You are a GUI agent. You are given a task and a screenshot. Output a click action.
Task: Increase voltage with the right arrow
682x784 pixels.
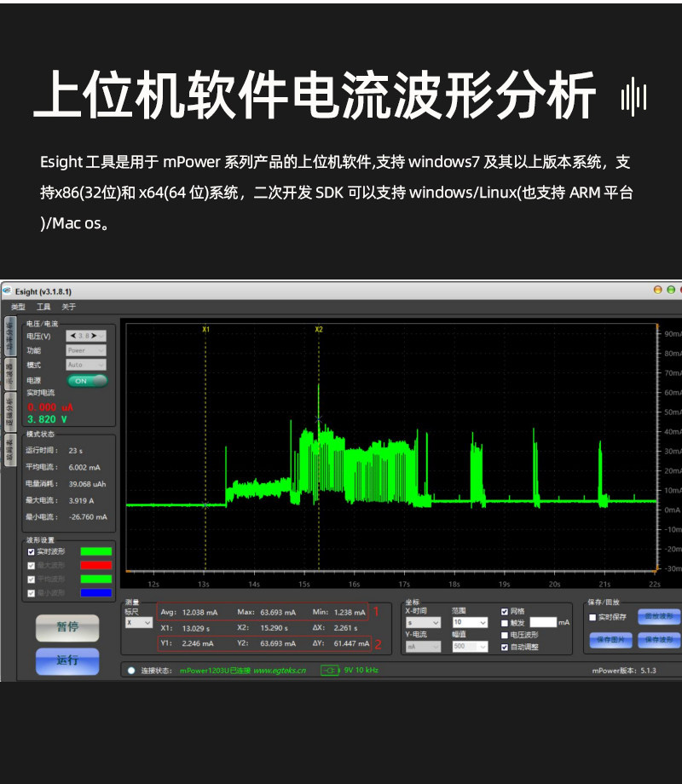coord(93,336)
